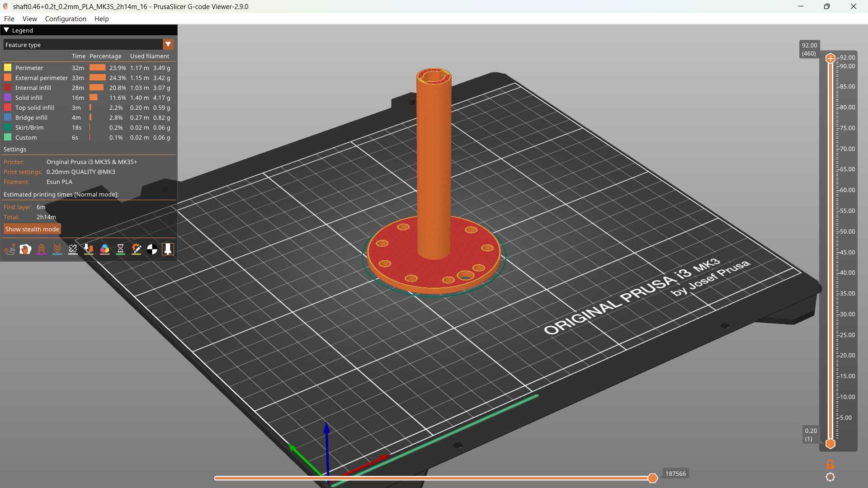Click the Percentage column header

pyautogui.click(x=105, y=56)
